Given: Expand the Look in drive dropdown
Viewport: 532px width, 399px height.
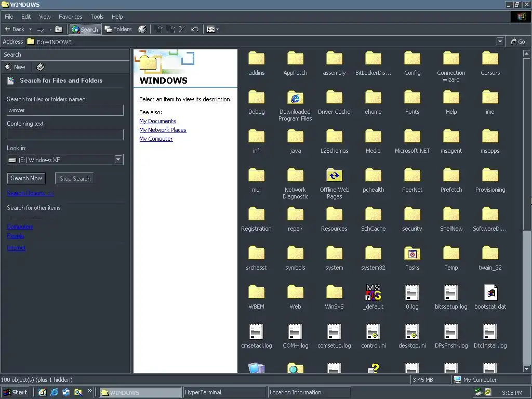Looking at the screenshot, I should (118, 159).
